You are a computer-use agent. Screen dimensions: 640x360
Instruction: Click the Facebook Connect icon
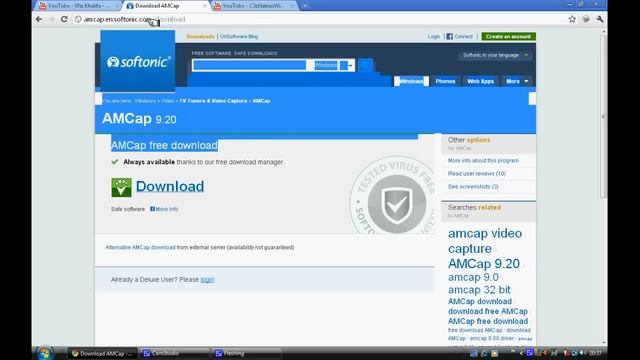point(449,36)
